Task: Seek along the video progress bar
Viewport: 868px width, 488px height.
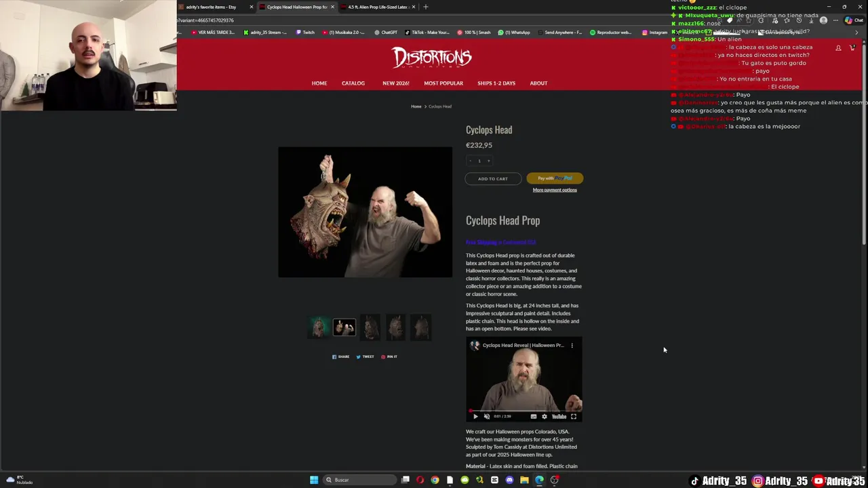Action: click(x=524, y=410)
